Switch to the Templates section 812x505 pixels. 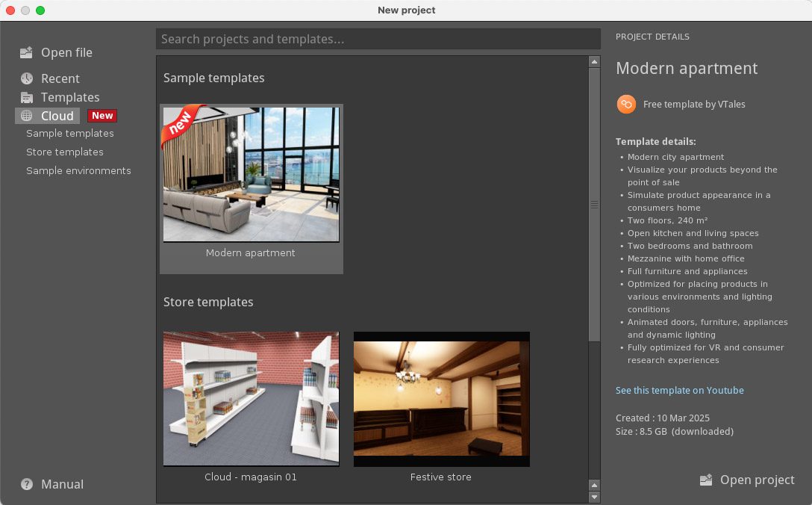pos(69,97)
